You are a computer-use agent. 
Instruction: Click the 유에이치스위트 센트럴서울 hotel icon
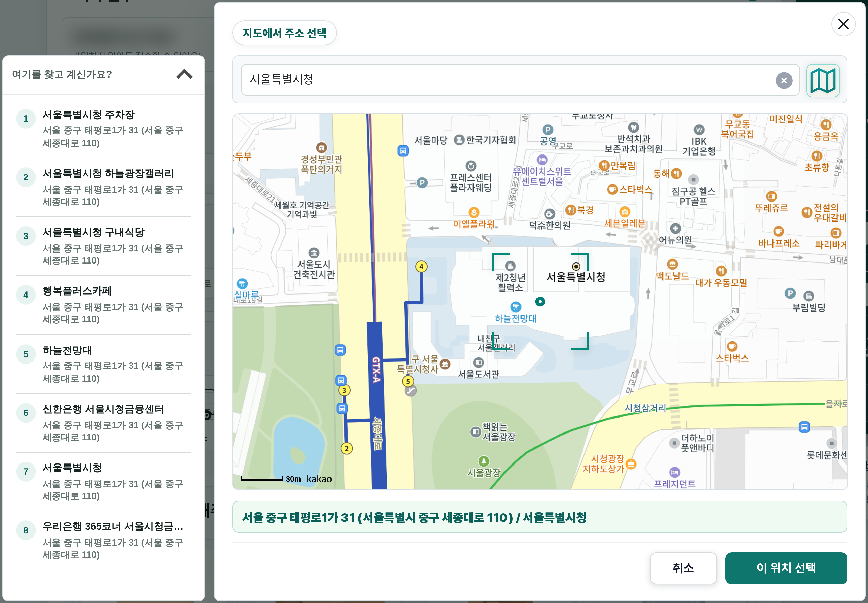542,159
